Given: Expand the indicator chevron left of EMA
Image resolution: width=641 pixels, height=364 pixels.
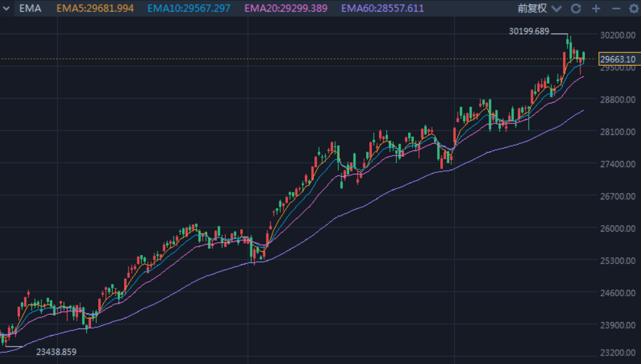Looking at the screenshot, I should coord(6,8).
